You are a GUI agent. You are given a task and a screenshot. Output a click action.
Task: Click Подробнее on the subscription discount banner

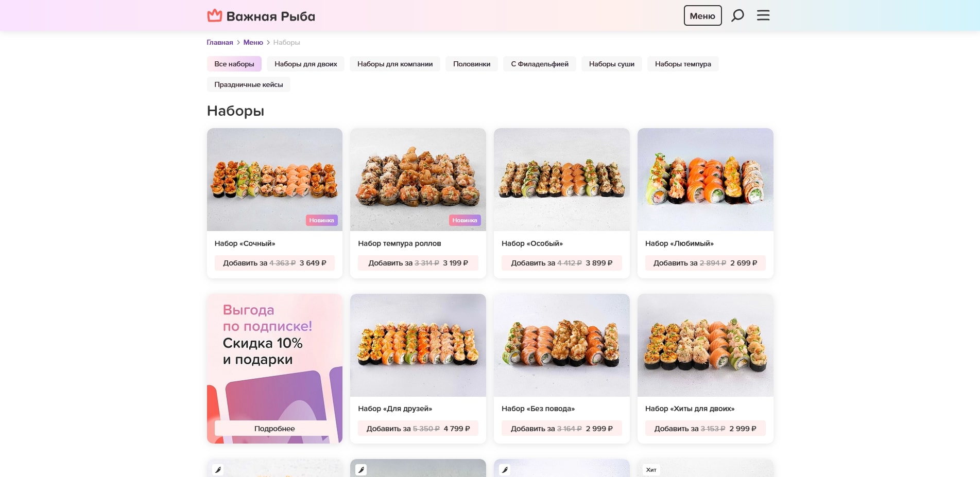[x=274, y=428]
